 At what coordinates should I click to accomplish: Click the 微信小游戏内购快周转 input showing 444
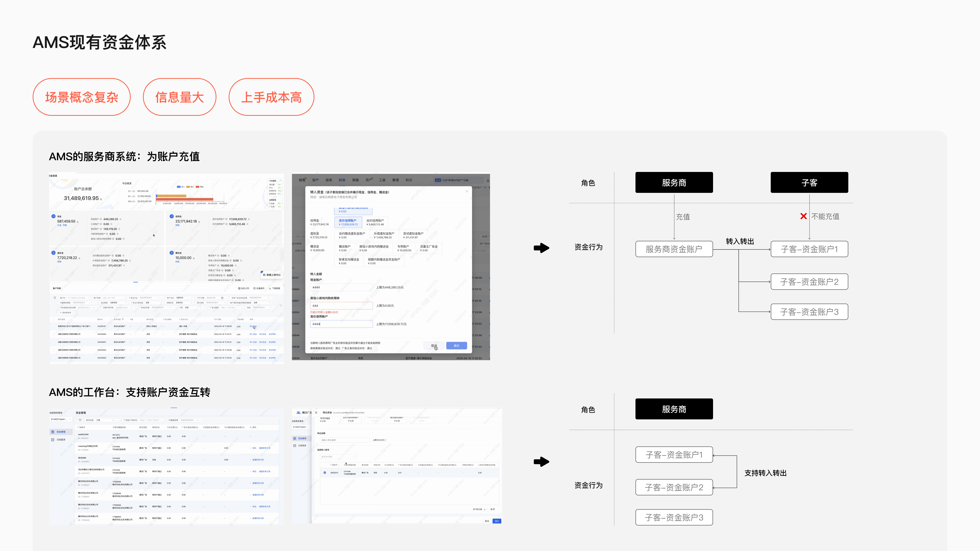341,306
